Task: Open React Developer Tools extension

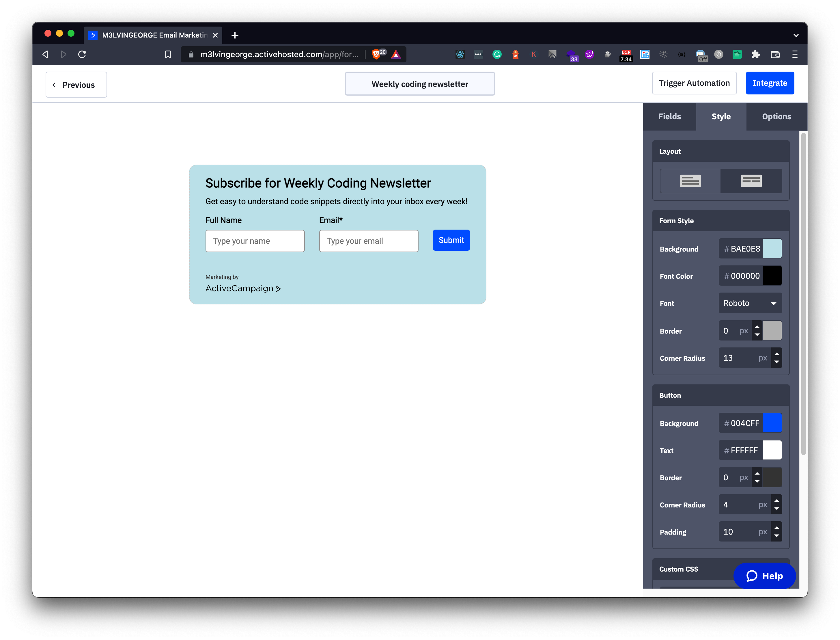Action: pyautogui.click(x=460, y=55)
